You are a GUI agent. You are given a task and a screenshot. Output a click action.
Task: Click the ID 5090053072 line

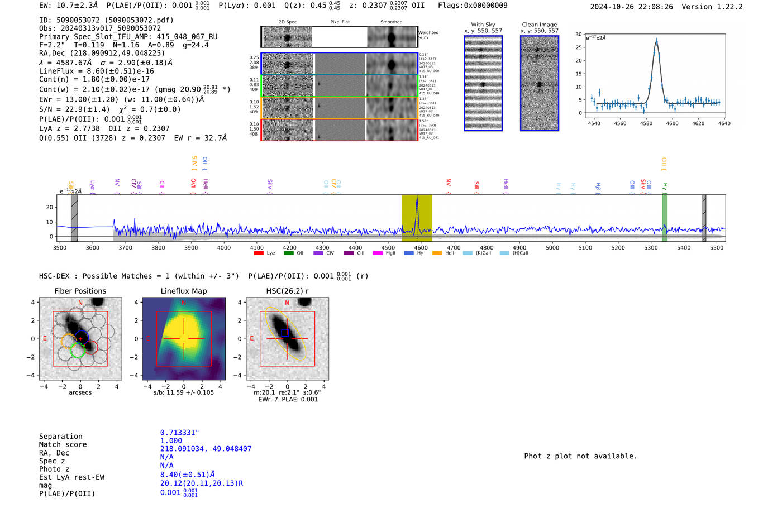[106, 20]
